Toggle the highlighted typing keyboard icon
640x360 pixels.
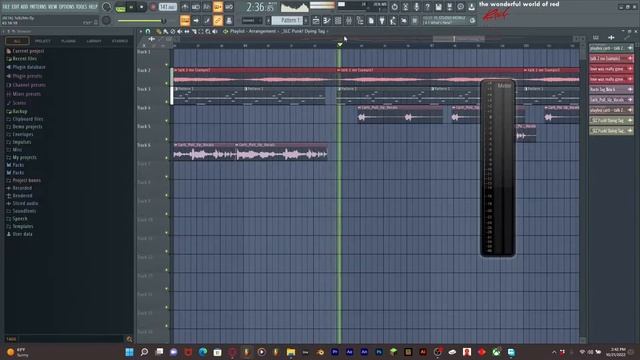tap(185, 20)
